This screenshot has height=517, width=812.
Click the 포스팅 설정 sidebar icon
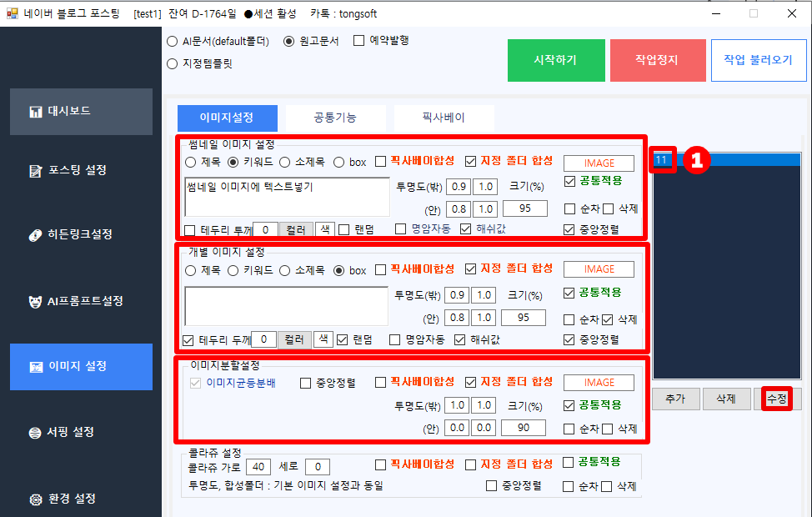36,171
